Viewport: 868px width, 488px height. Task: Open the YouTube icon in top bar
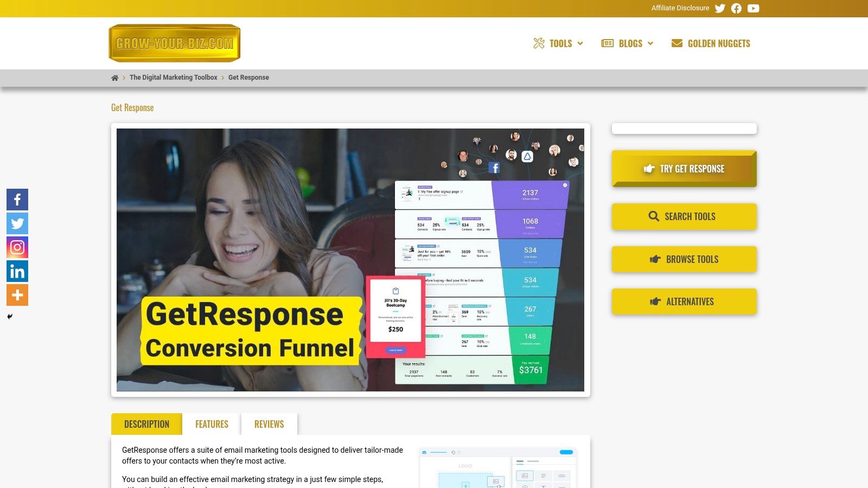[753, 8]
